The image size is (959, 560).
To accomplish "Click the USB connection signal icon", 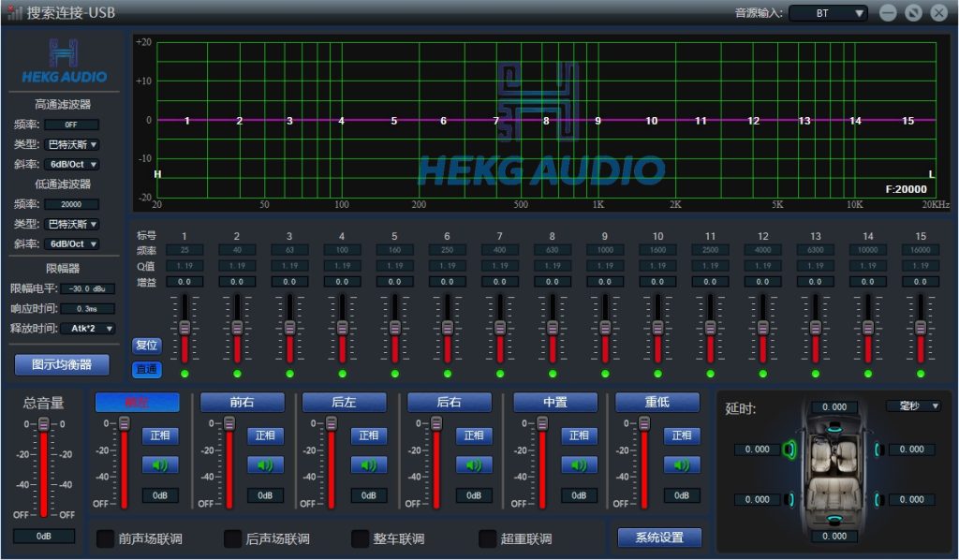I will pos(15,12).
